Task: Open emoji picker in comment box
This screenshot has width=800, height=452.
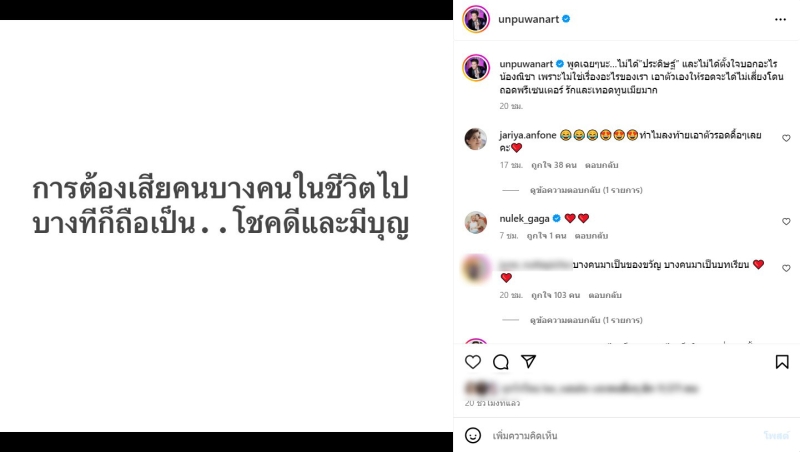Action: tap(473, 435)
